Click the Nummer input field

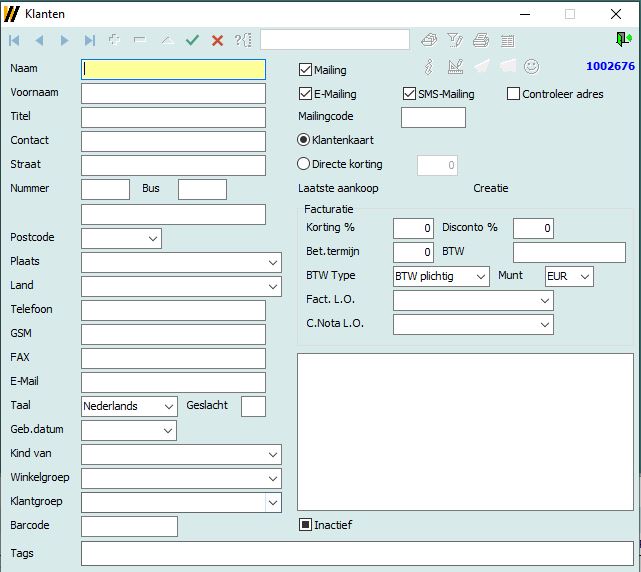click(105, 190)
